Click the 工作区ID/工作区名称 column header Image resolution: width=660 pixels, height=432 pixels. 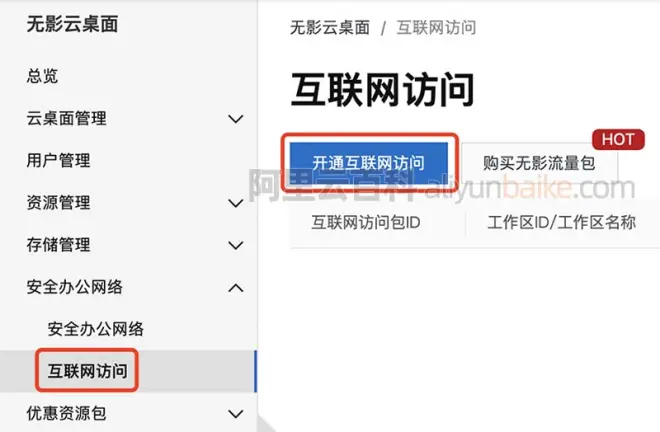562,222
